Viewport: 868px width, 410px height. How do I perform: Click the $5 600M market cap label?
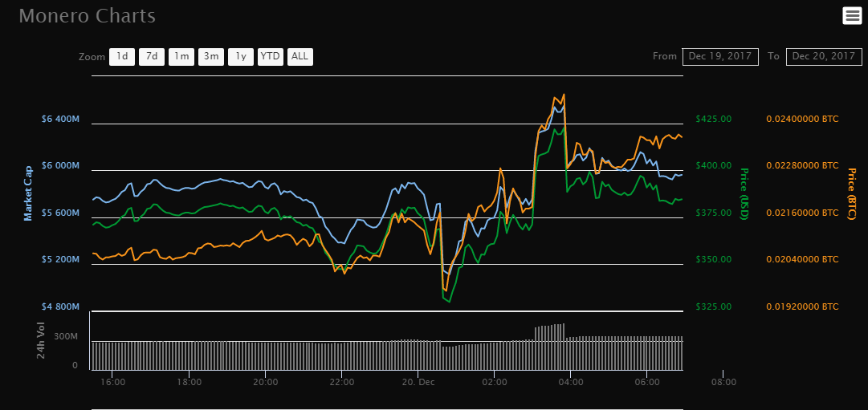point(59,213)
